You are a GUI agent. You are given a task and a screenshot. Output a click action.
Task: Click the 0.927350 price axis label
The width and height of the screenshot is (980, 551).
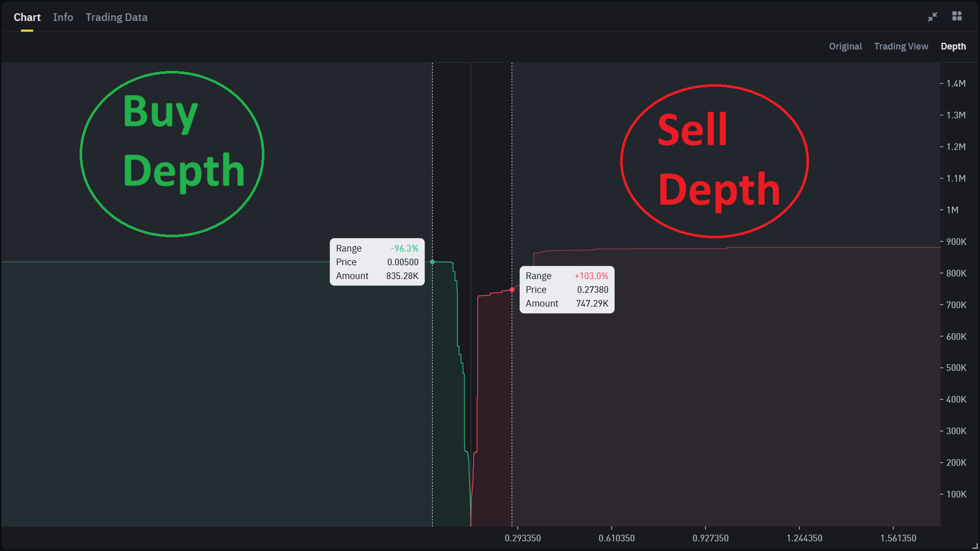point(710,538)
